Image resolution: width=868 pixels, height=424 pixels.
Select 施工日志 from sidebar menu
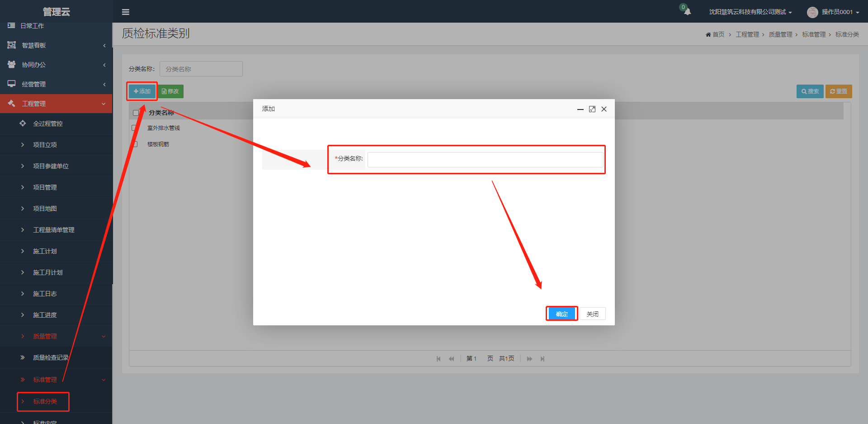click(x=45, y=294)
